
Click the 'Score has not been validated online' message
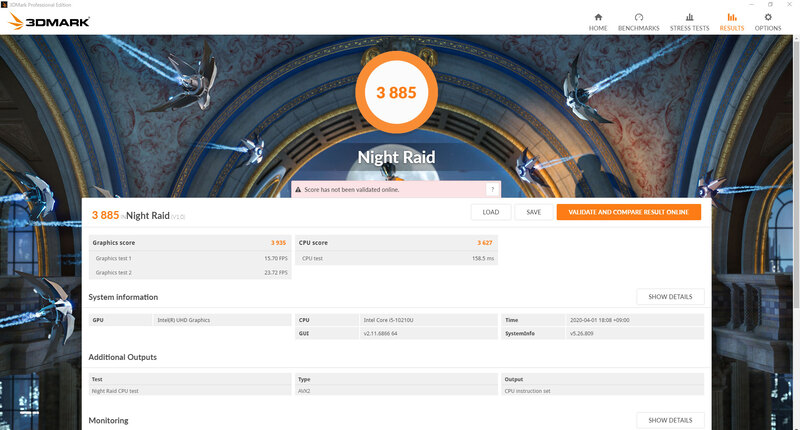(x=352, y=190)
